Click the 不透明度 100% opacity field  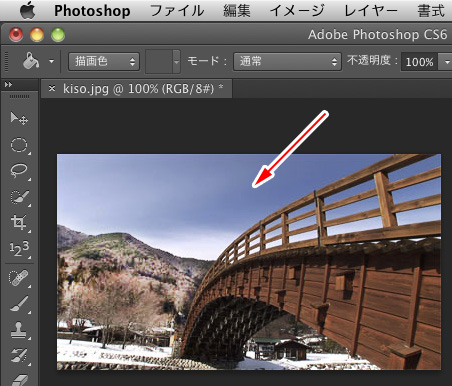(x=419, y=62)
